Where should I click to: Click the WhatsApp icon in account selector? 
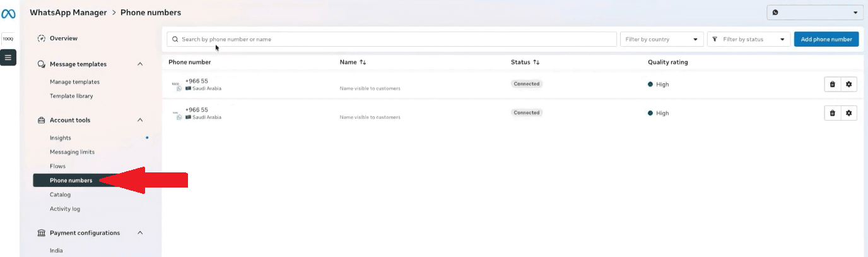[775, 13]
